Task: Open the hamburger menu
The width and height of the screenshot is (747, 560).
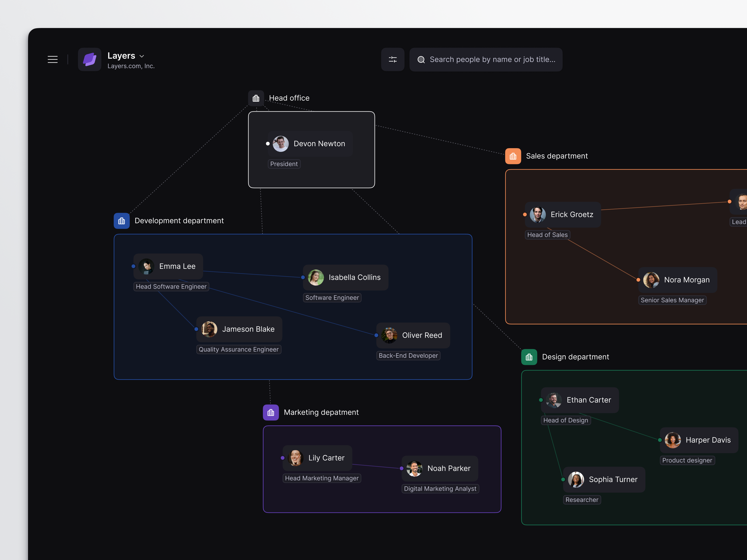Action: (52, 59)
